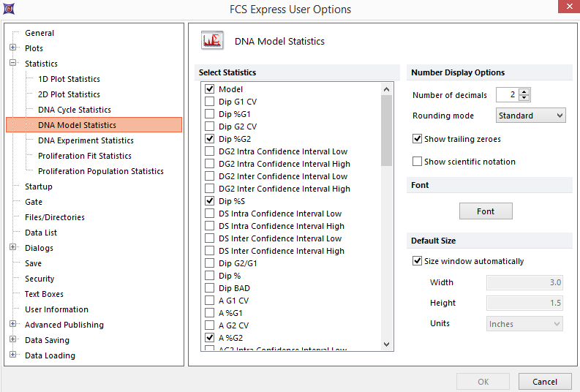Expand the Advanced Publishing tree node

click(13, 325)
